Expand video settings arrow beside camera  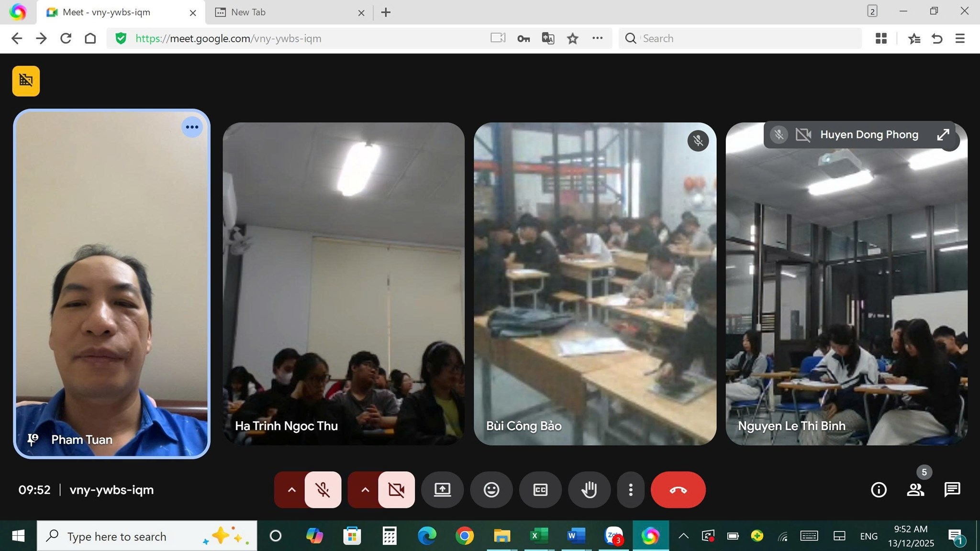pyautogui.click(x=365, y=490)
